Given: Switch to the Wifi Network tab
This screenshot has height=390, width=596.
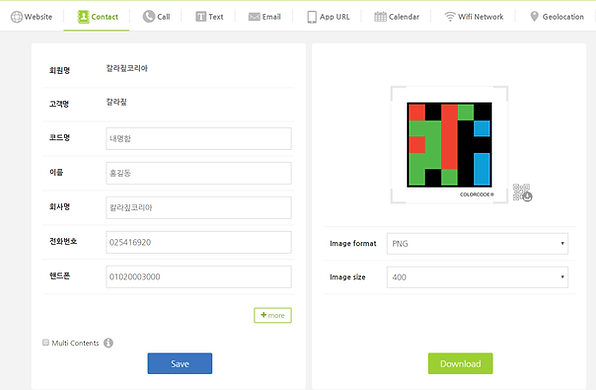Looking at the screenshot, I should pyautogui.click(x=474, y=17).
